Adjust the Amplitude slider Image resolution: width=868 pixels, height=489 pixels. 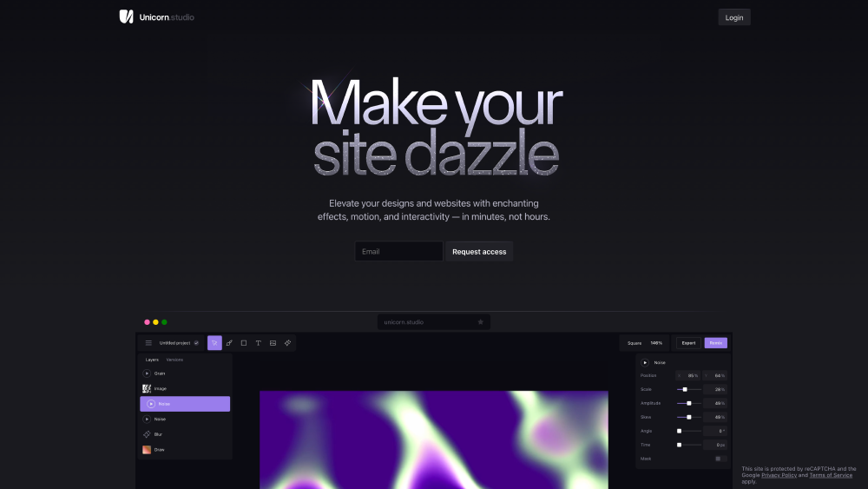point(688,403)
